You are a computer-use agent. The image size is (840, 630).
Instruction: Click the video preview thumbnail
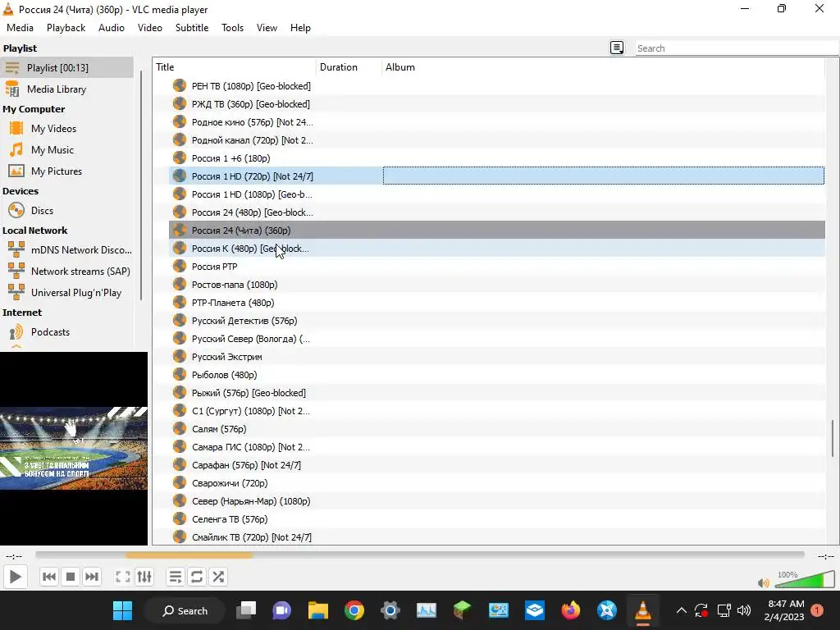[x=73, y=449]
